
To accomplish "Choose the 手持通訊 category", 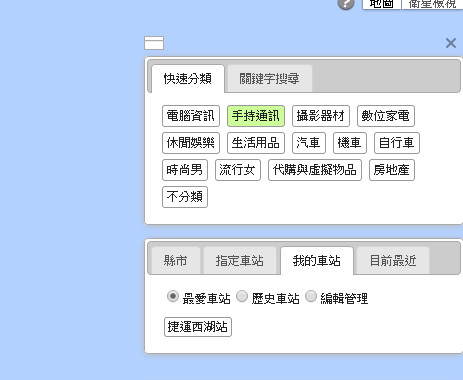I will point(256,116).
